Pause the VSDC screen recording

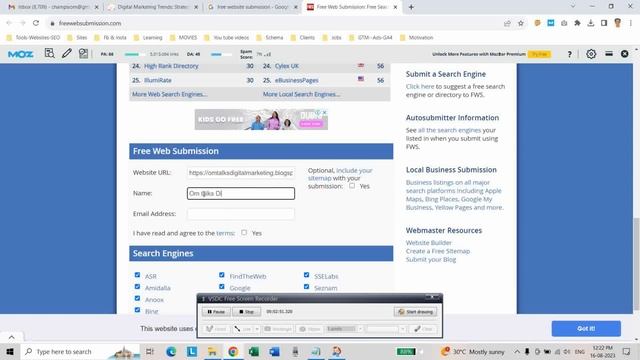tap(216, 312)
